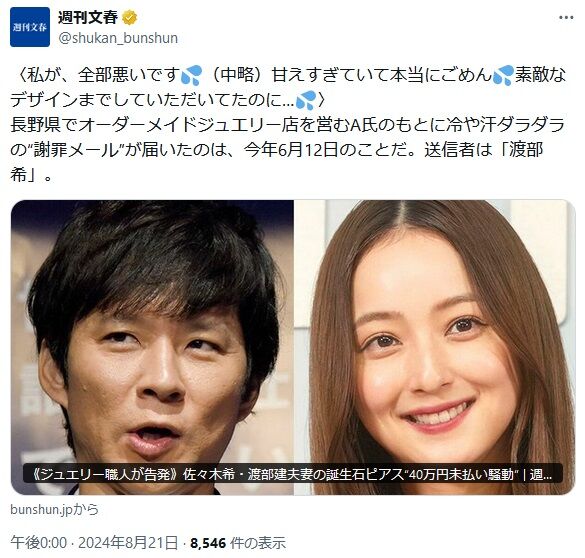Image resolution: width=585 pixels, height=558 pixels.
Task: Open the 週刊文春 profile avatar
Action: (30, 27)
